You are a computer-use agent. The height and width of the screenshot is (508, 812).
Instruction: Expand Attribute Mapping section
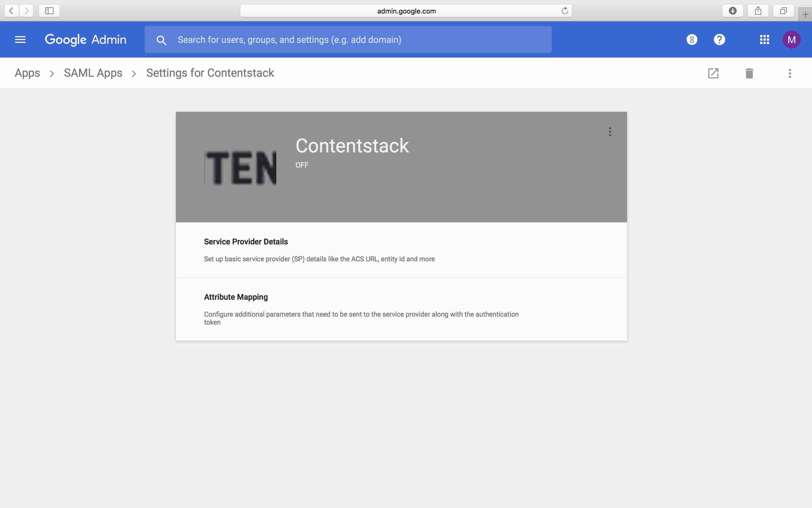401,309
